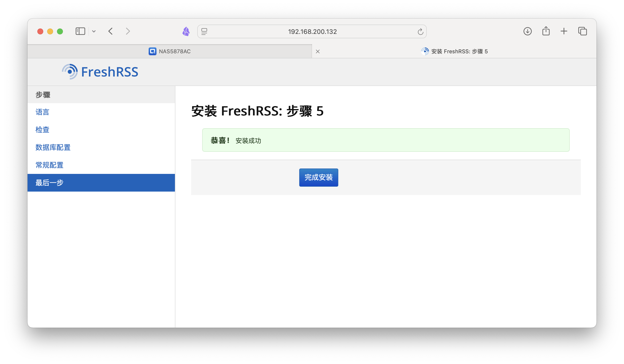Screen dimensions: 624x364
Task: Close the window with red button
Action: point(40,31)
